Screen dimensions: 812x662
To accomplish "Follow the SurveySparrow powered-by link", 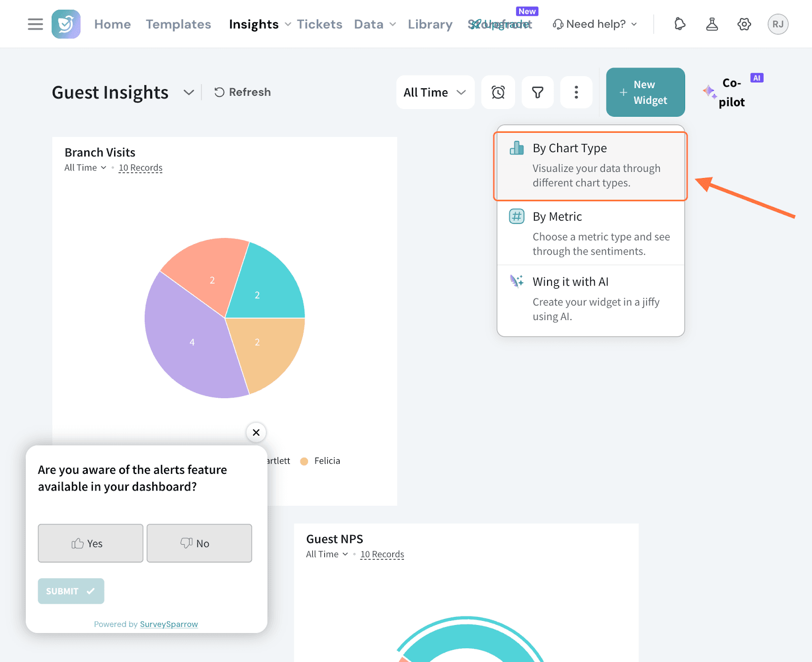I will pos(168,624).
